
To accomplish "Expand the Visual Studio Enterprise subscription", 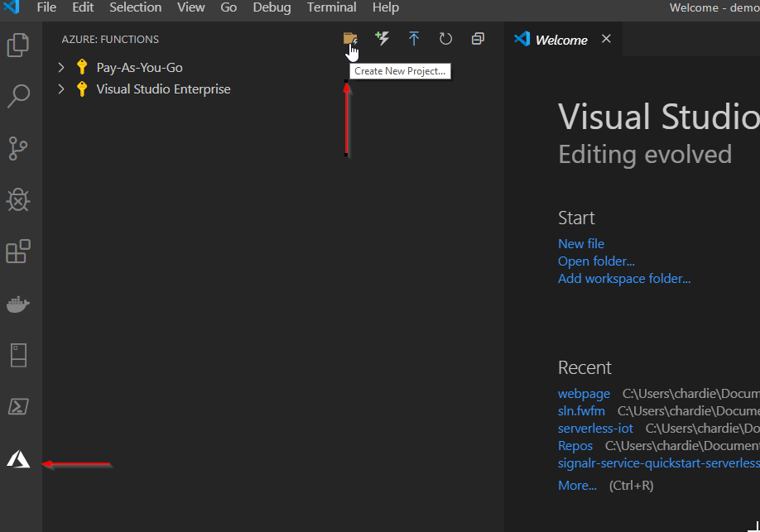I will [x=61, y=89].
